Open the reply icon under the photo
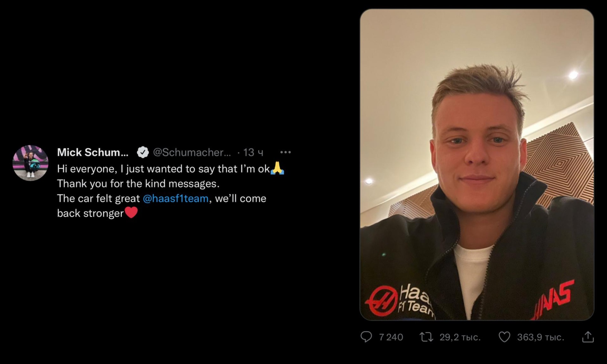This screenshot has height=364, width=607. pyautogui.click(x=366, y=337)
